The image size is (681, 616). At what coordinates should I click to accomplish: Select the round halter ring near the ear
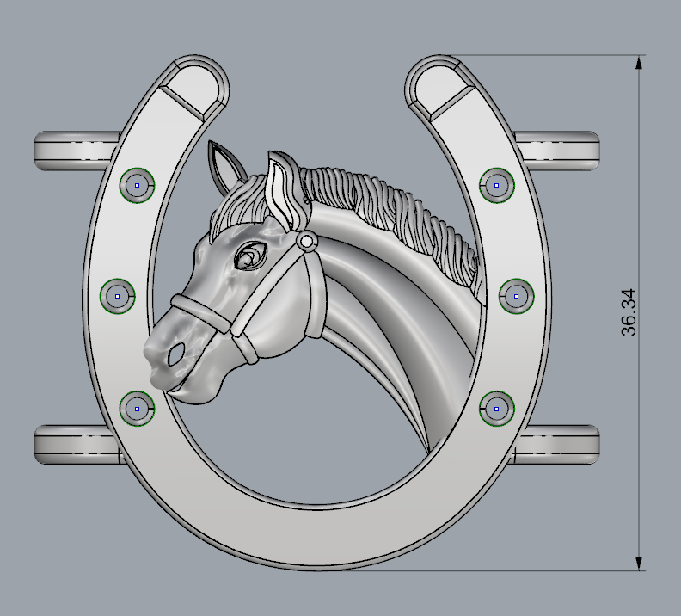pos(304,242)
